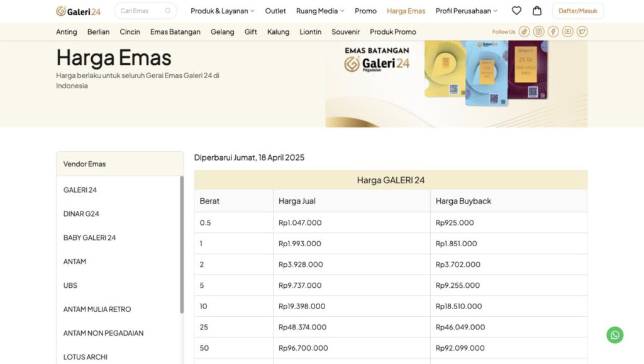Image resolution: width=644 pixels, height=364 pixels.
Task: Click the vendor list scrollbar
Action: click(182, 245)
